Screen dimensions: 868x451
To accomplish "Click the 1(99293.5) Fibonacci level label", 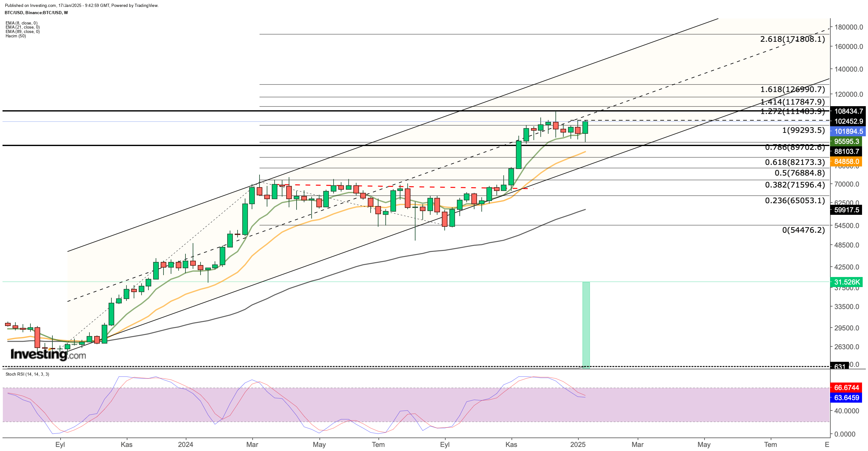I will coord(804,130).
